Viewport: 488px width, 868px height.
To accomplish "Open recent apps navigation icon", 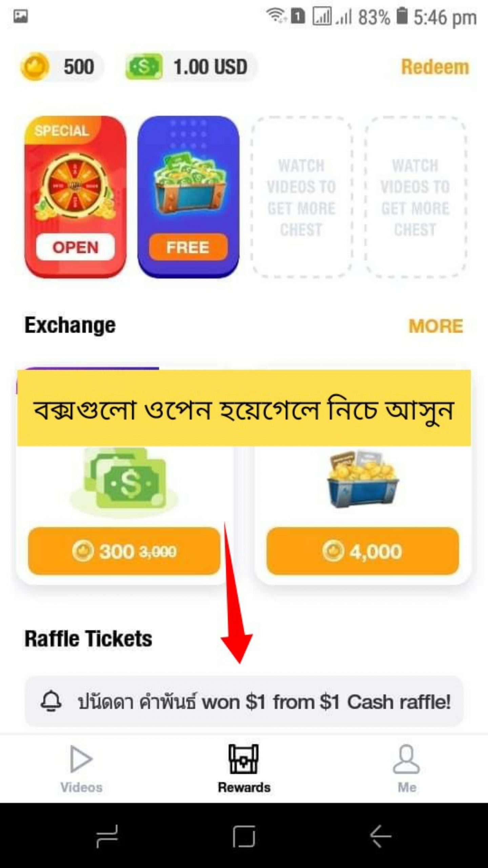I will (107, 836).
